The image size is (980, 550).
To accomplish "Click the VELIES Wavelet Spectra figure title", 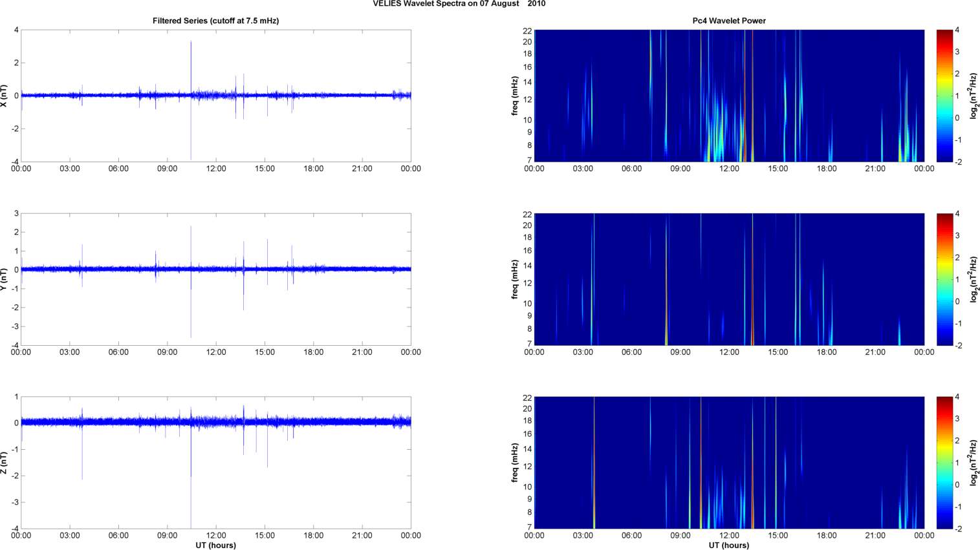I will pyautogui.click(x=459, y=4).
